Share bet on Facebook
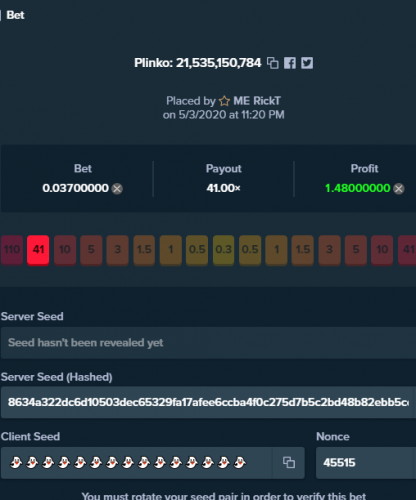The image size is (416, 500). [290, 63]
